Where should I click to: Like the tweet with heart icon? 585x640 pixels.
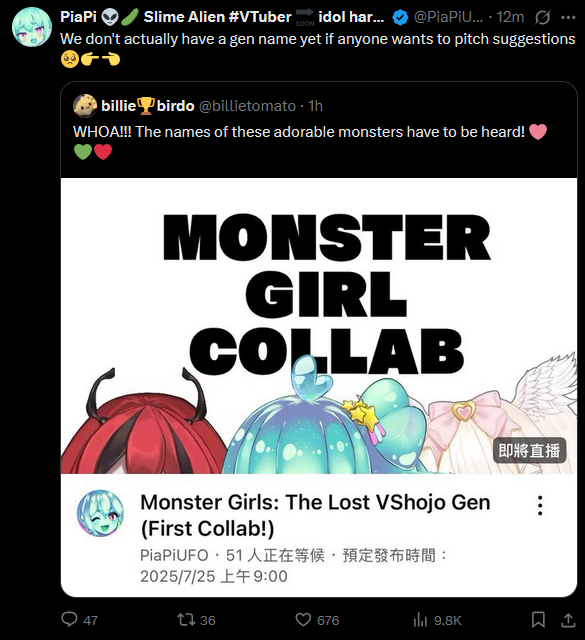(303, 619)
